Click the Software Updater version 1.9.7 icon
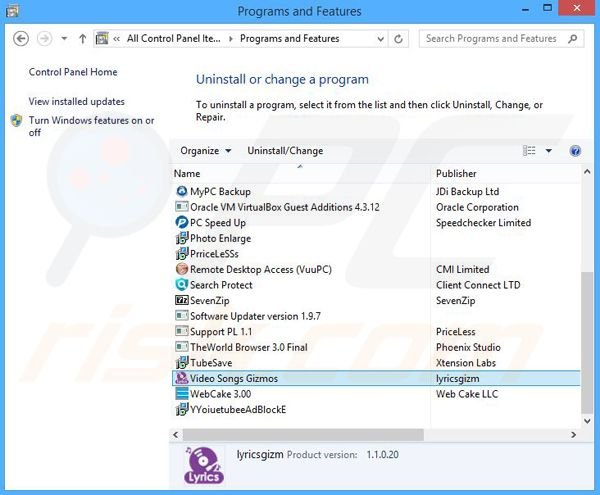This screenshot has width=600, height=495. pyautogui.click(x=181, y=316)
